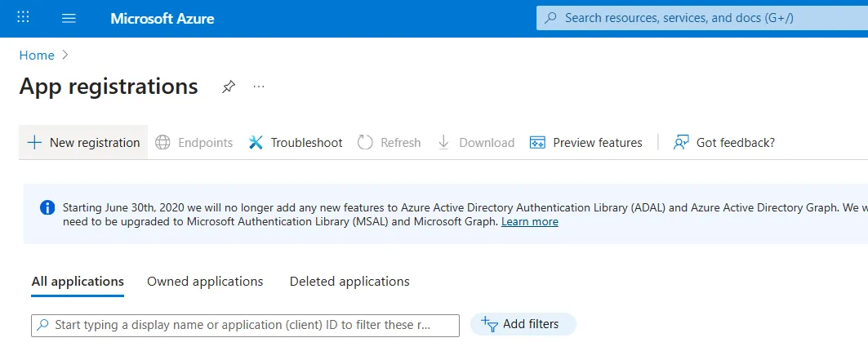This screenshot has width=868, height=360.
Task: Go to the Microsoft Azure home title
Action: tap(162, 18)
